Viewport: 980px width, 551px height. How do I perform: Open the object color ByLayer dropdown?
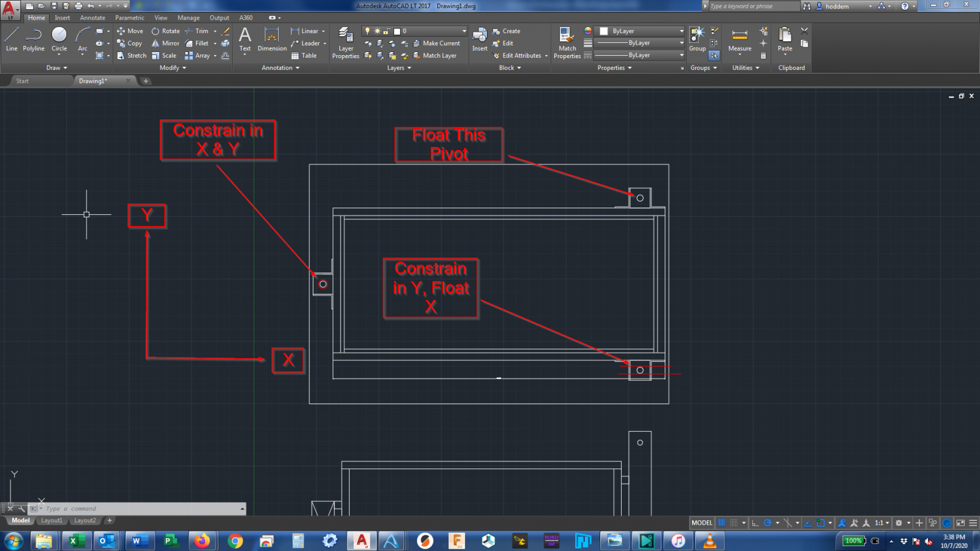click(x=641, y=31)
